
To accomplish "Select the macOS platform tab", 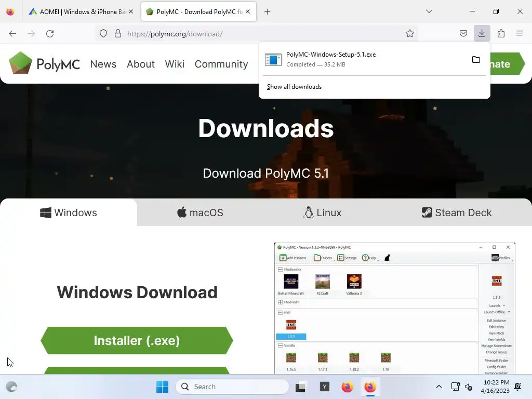I will point(200,212).
